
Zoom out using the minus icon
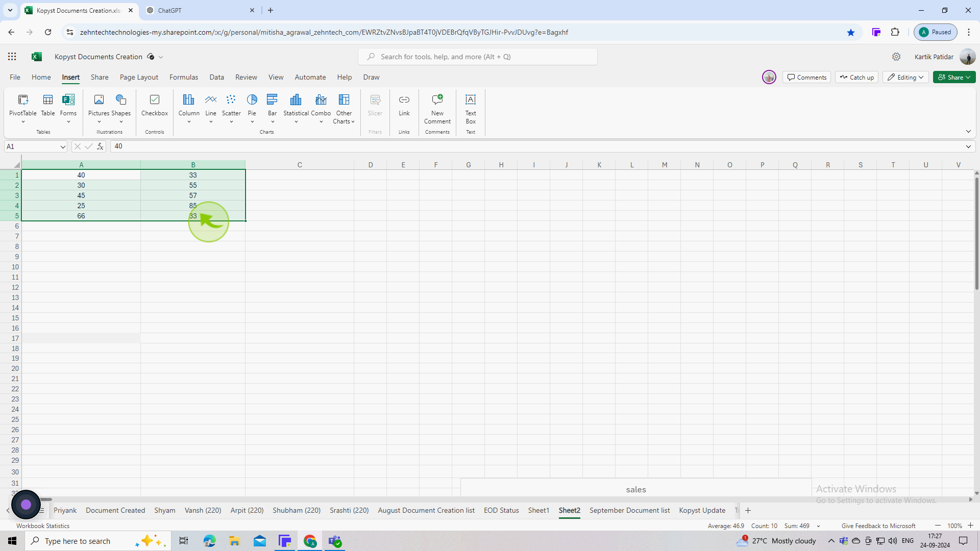[938, 525]
